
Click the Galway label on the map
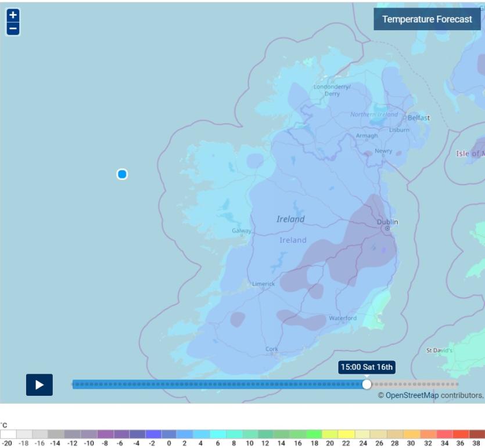tap(241, 231)
